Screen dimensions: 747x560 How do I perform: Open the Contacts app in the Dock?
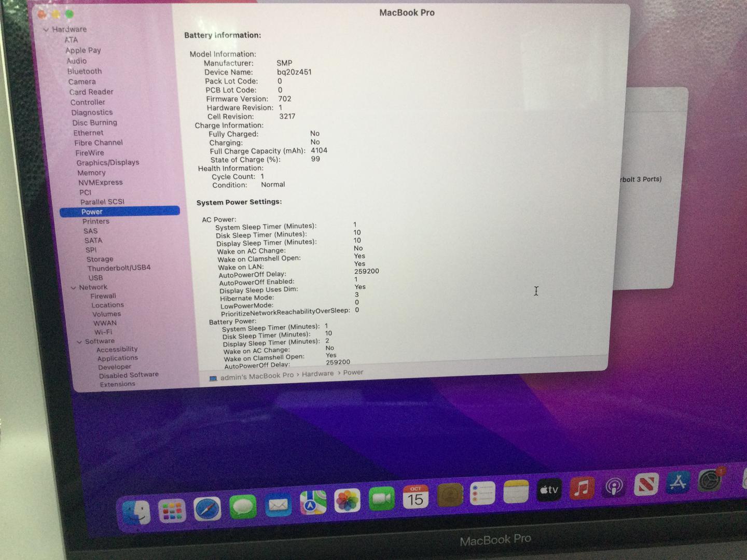coord(450,495)
